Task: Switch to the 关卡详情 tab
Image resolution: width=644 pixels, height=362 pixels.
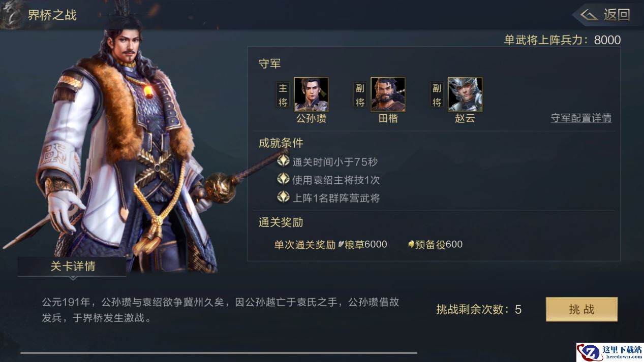Action: click(72, 267)
